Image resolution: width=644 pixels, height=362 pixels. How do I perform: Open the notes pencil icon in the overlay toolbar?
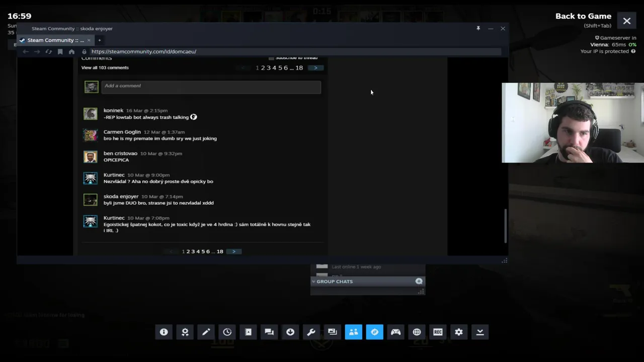[x=206, y=332]
